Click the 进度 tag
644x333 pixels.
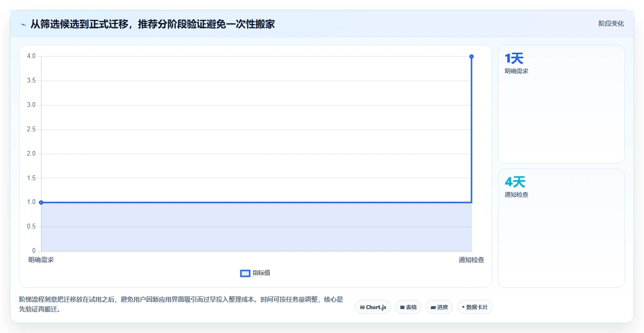point(439,307)
